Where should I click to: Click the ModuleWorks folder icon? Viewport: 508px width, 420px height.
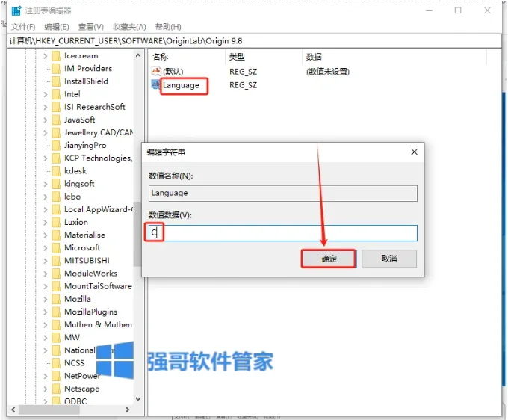[x=56, y=274]
